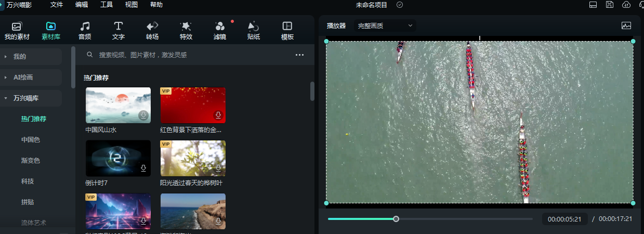The width and height of the screenshot is (644, 234).
Task: Open the 帮助 menu
Action: 156,5
